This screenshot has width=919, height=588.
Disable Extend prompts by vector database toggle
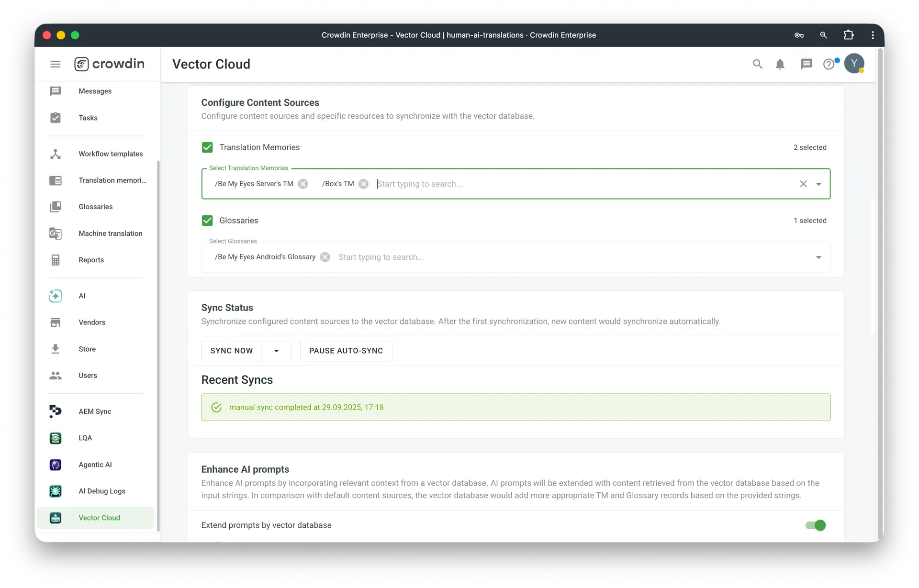816,525
